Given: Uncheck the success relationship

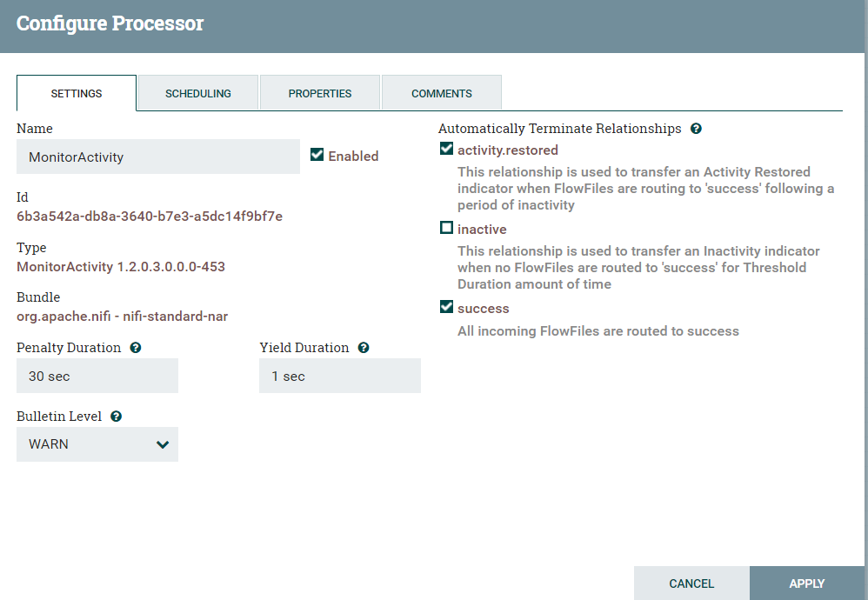Looking at the screenshot, I should [x=446, y=307].
